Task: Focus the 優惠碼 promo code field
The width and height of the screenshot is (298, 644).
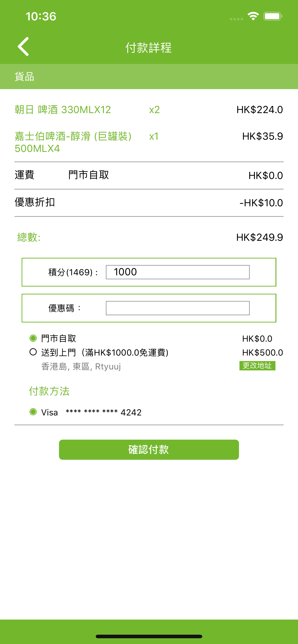Action: tap(178, 308)
